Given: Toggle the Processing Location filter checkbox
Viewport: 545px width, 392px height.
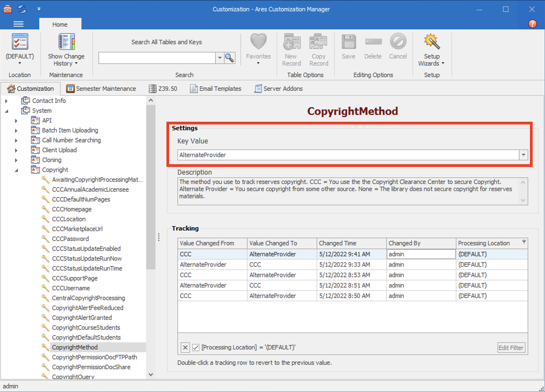Looking at the screenshot, I should point(195,347).
